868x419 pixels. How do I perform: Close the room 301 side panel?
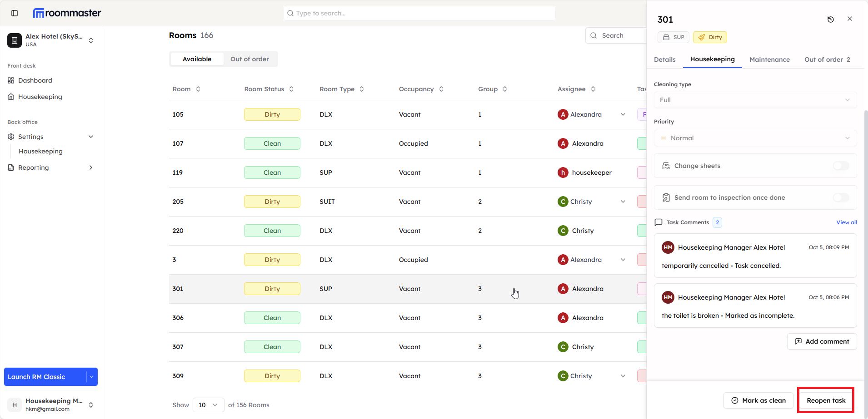pos(849,19)
